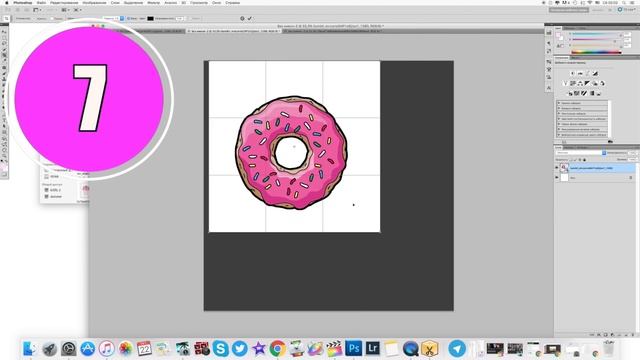Expand the Levels presets group
The width and height of the screenshot is (640, 360).
(559, 103)
